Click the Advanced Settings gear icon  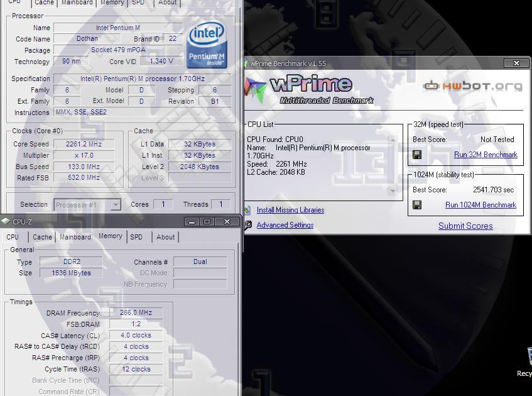coord(248,225)
